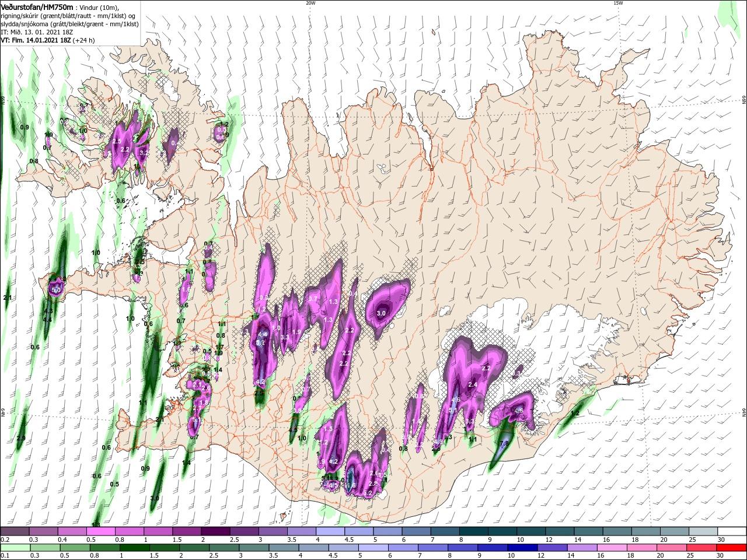Select the light pink swatch labeled 16 in lower legend
747x560 pixels.
point(611,548)
